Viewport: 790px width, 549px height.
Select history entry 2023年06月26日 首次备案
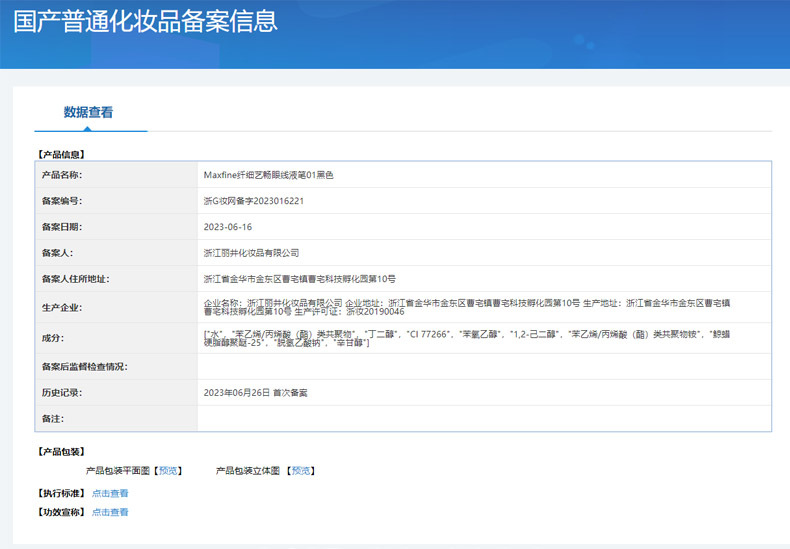click(255, 393)
